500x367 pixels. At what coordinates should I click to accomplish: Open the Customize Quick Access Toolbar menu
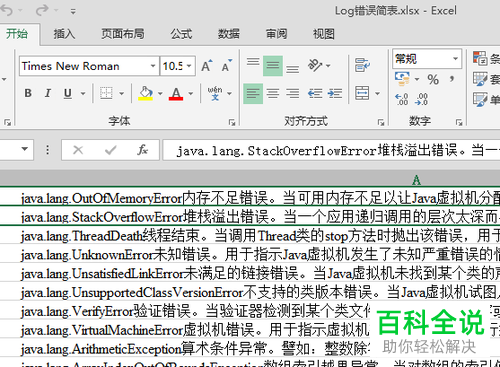[x=73, y=12]
